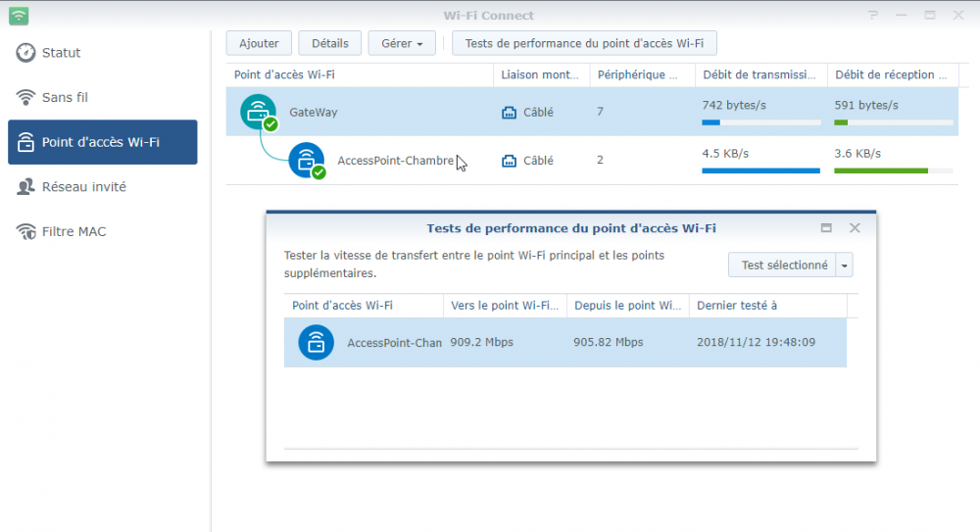Click the Ajouter button
The width and height of the screenshot is (980, 532).
(259, 43)
